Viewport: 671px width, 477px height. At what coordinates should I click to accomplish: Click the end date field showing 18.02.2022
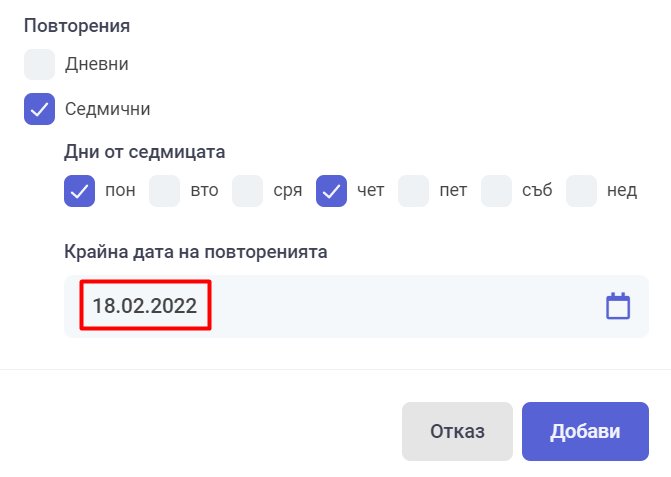[356, 306]
